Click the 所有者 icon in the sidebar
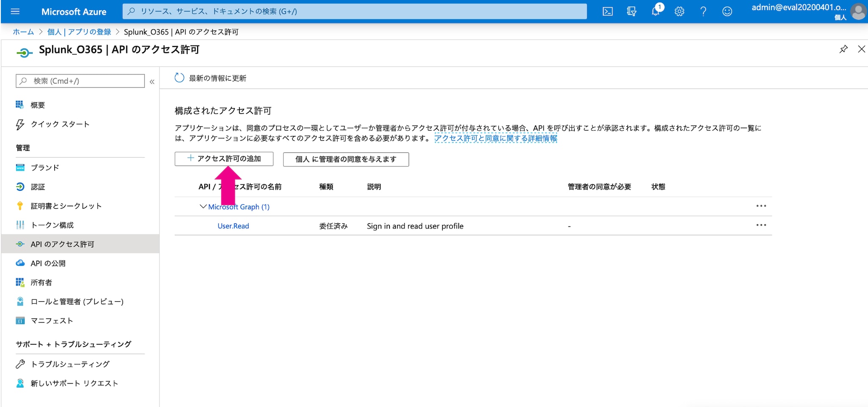The width and height of the screenshot is (868, 407). point(20,282)
